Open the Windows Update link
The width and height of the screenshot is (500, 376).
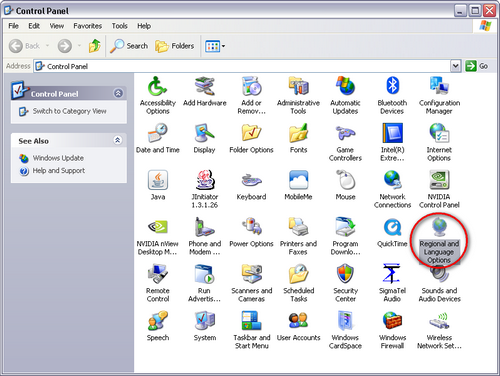[x=58, y=158]
